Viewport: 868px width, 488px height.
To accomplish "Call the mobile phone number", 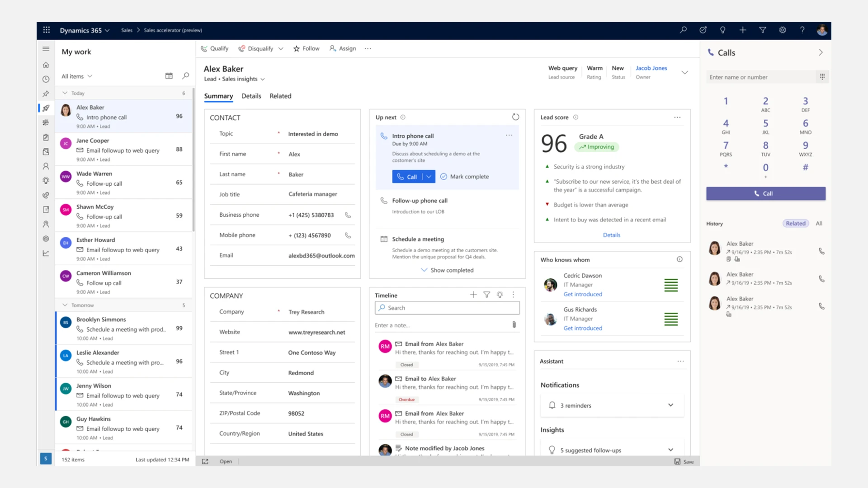I will [348, 235].
